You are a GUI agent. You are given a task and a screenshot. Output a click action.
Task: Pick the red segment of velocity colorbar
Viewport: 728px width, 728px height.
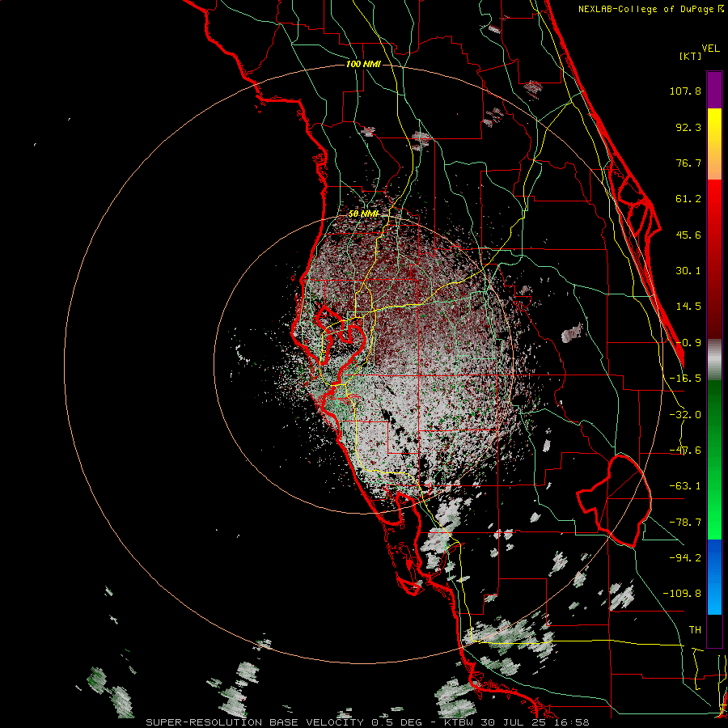click(x=714, y=259)
